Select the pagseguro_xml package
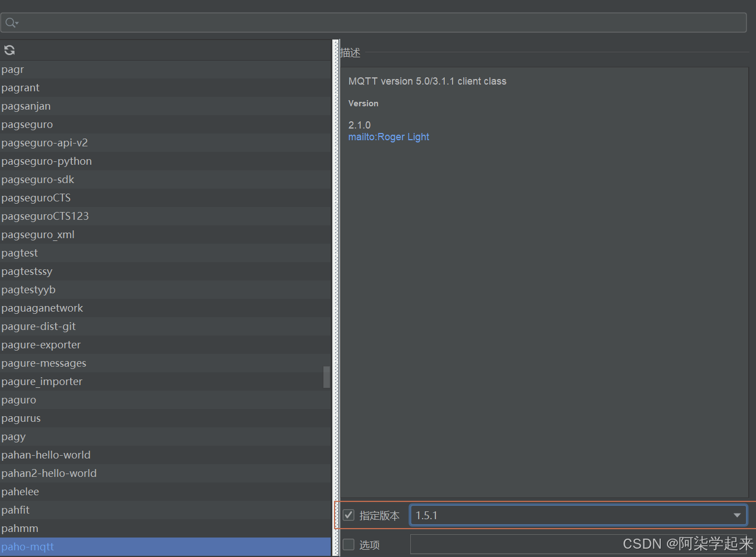The image size is (756, 557). [x=165, y=234]
